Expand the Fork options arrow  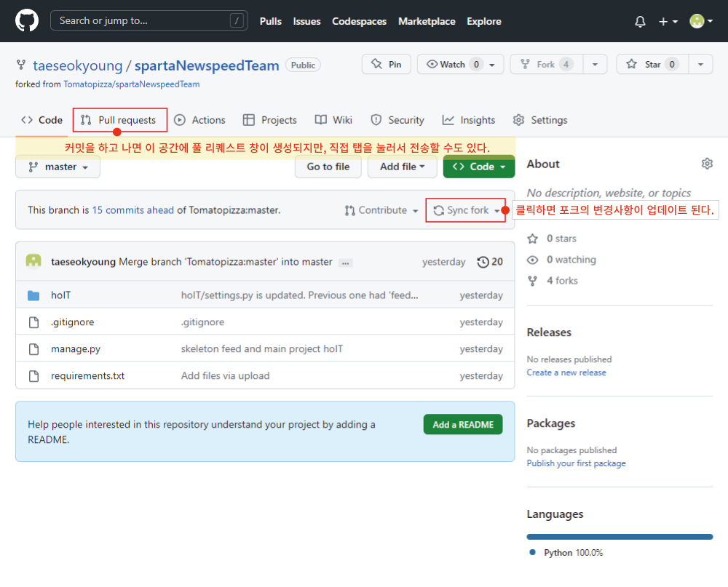pyautogui.click(x=596, y=64)
